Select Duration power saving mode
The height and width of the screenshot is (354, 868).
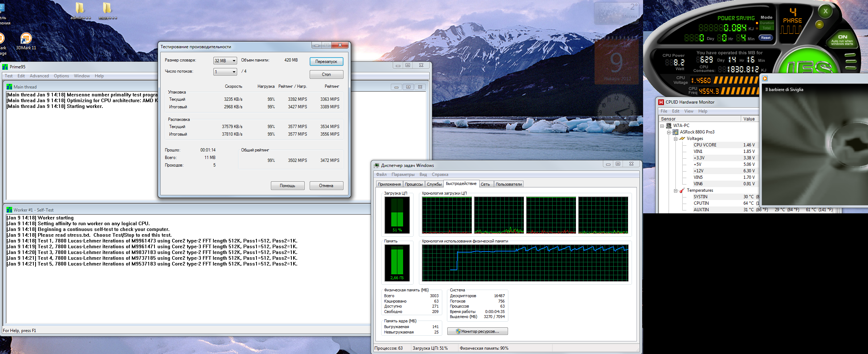pos(766,23)
